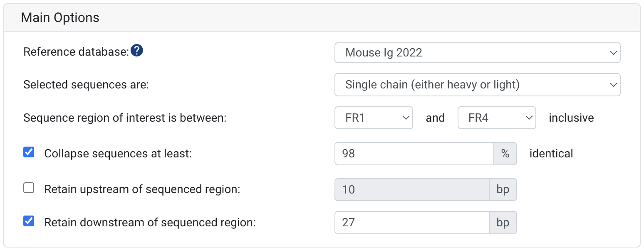Expand the FR4 region end dropdown

point(496,118)
